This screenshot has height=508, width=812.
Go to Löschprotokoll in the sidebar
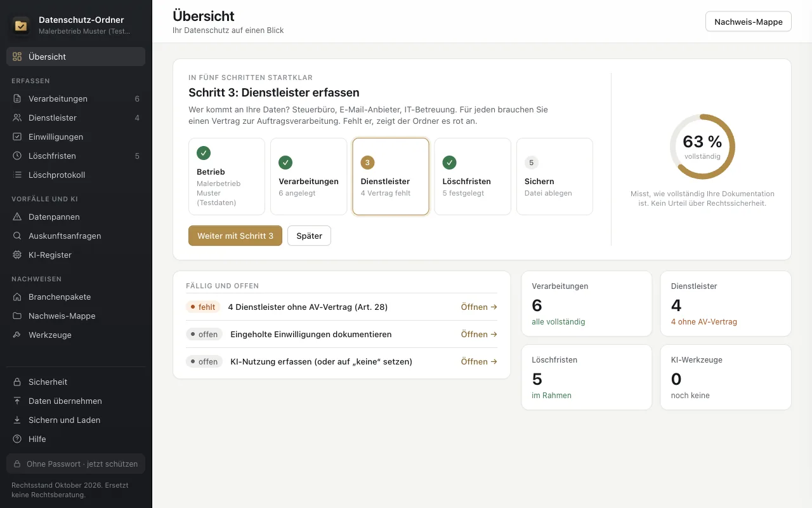tap(76, 175)
